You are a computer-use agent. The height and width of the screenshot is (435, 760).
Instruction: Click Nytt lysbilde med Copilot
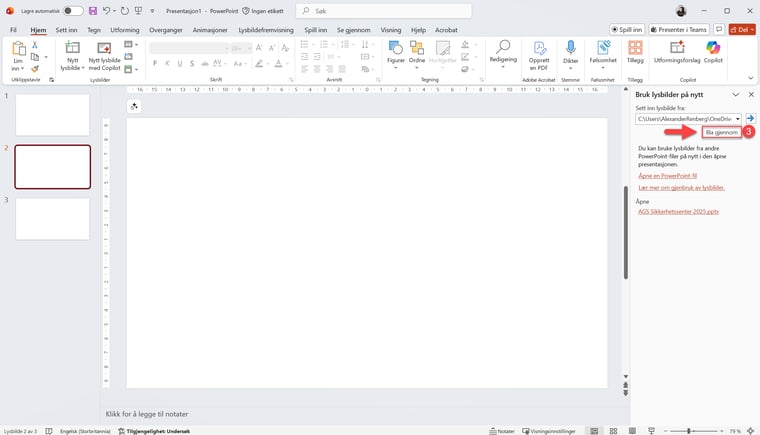[104, 56]
